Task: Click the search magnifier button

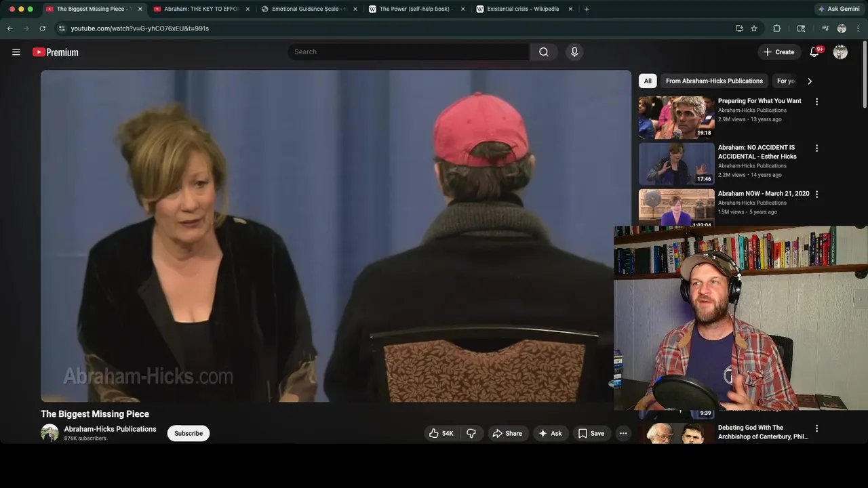Action: (544, 52)
